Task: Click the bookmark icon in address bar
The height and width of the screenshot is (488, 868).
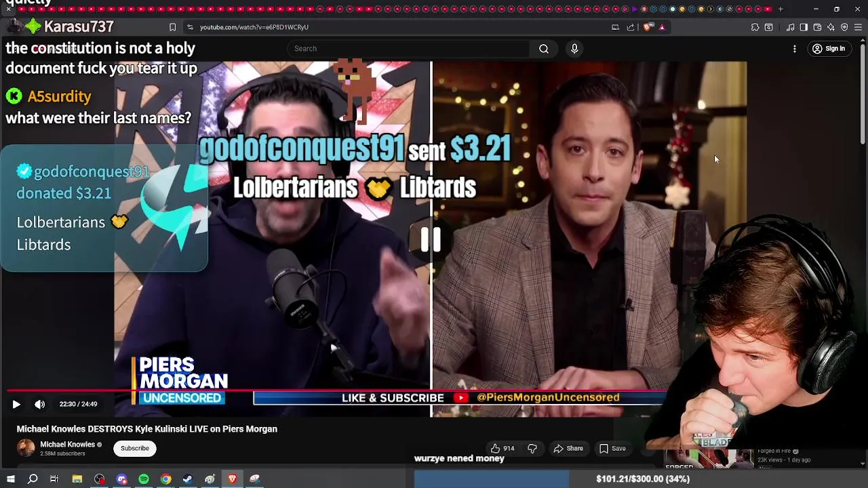Action: pos(172,27)
